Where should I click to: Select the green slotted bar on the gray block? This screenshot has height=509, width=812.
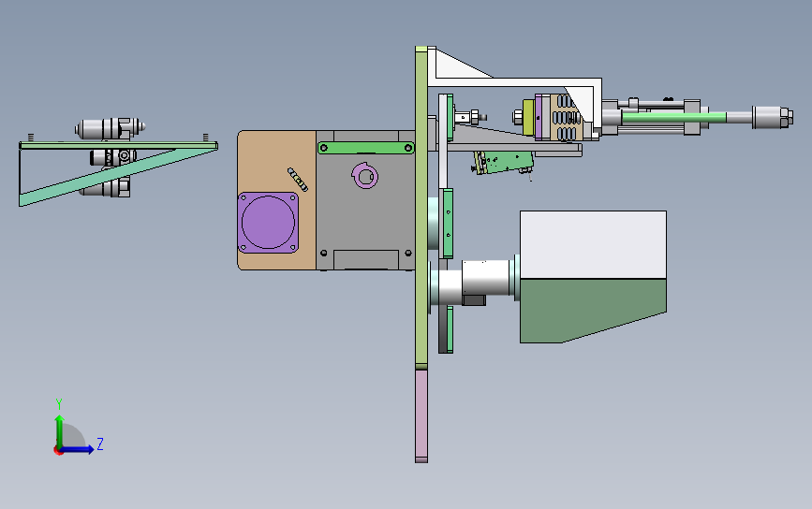(365, 148)
